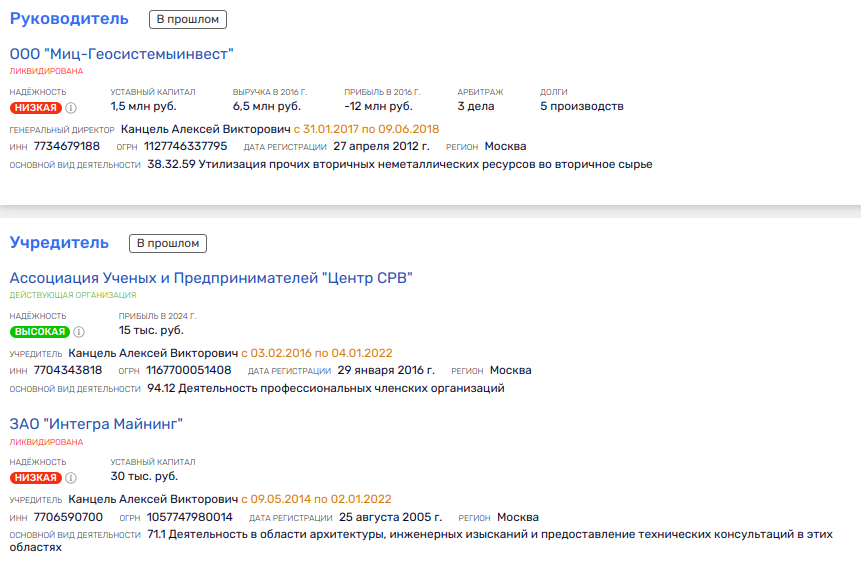Select "-12 млн руб." profit value
Screen dimensions: 861x563
378,107
